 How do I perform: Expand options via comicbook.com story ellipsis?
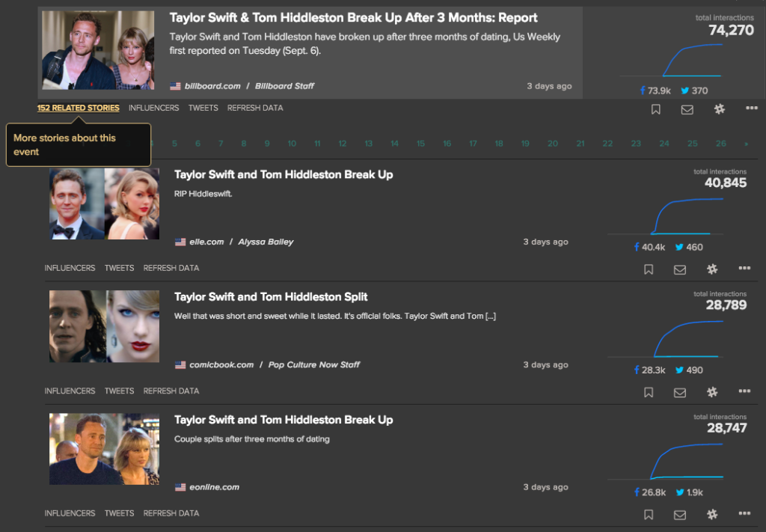point(744,391)
